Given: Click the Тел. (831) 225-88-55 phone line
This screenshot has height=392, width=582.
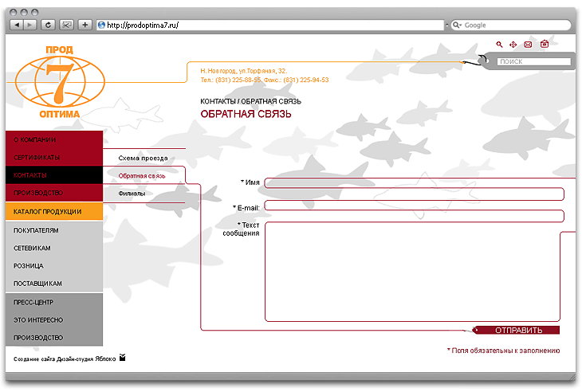Looking at the screenshot, I should pyautogui.click(x=230, y=80).
